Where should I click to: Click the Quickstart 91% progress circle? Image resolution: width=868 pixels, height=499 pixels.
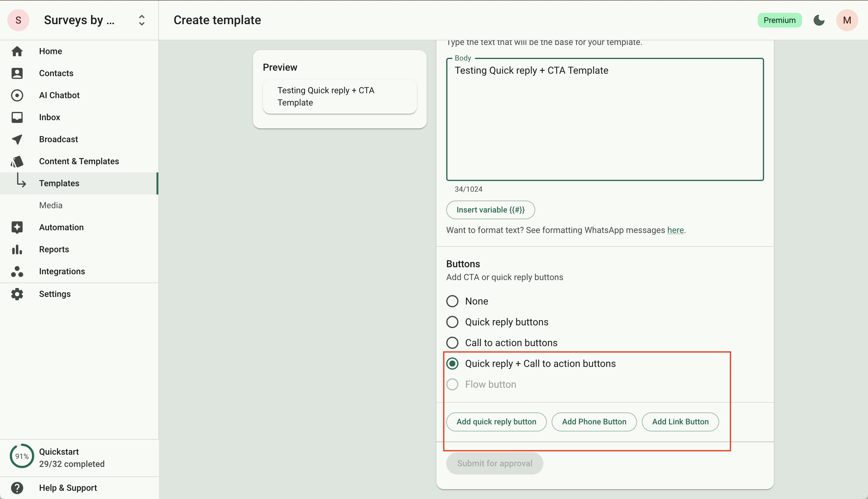22,456
